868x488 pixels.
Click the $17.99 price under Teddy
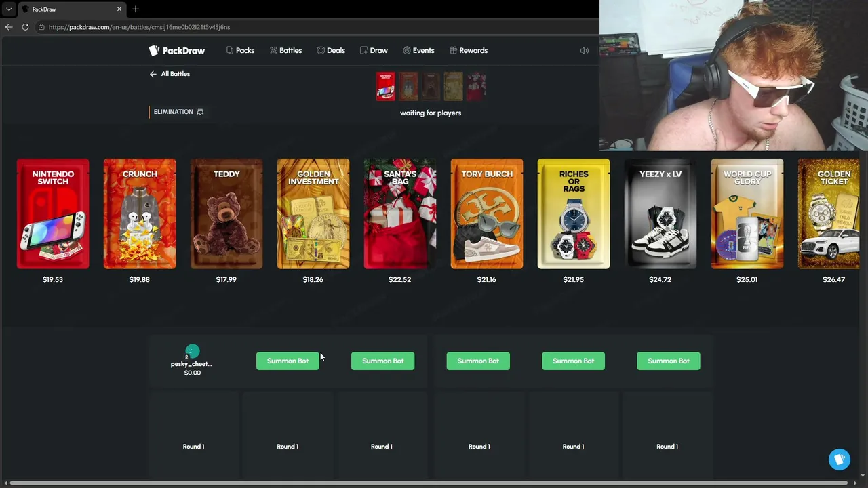pos(226,279)
